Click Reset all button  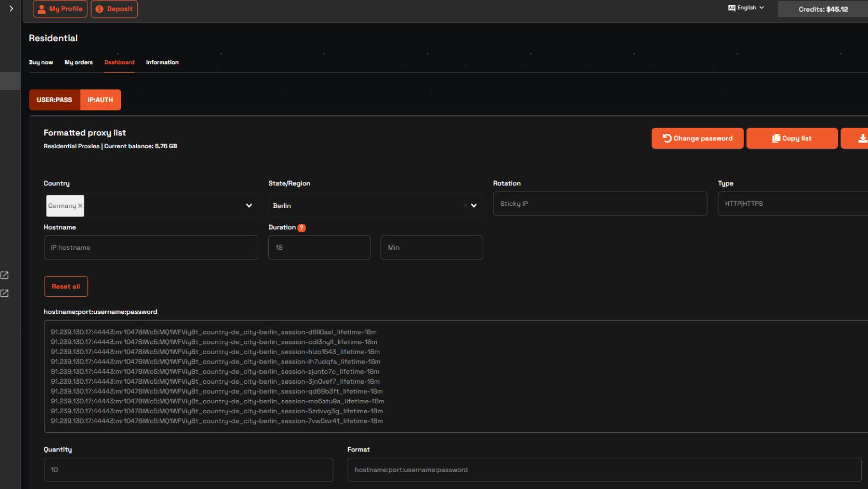66,286
